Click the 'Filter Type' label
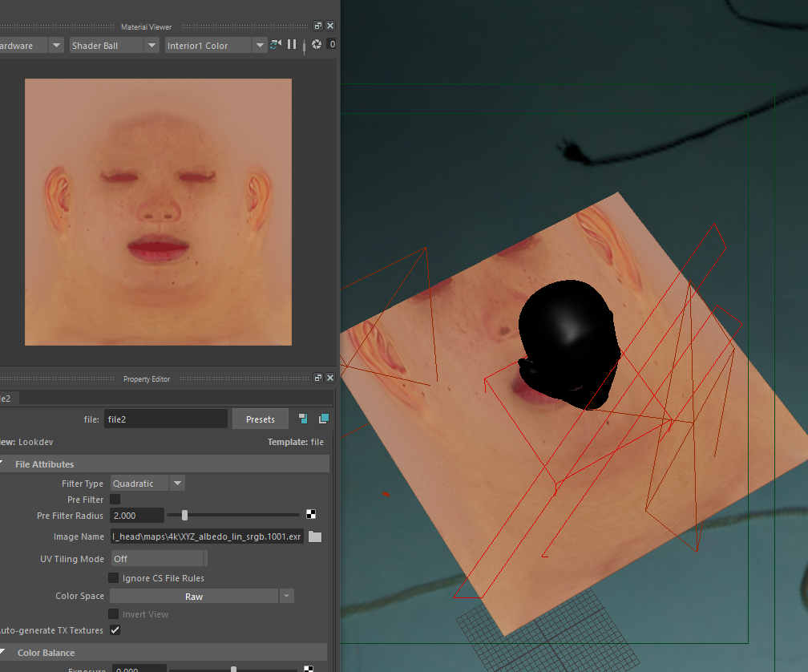This screenshot has width=808, height=672. click(83, 484)
